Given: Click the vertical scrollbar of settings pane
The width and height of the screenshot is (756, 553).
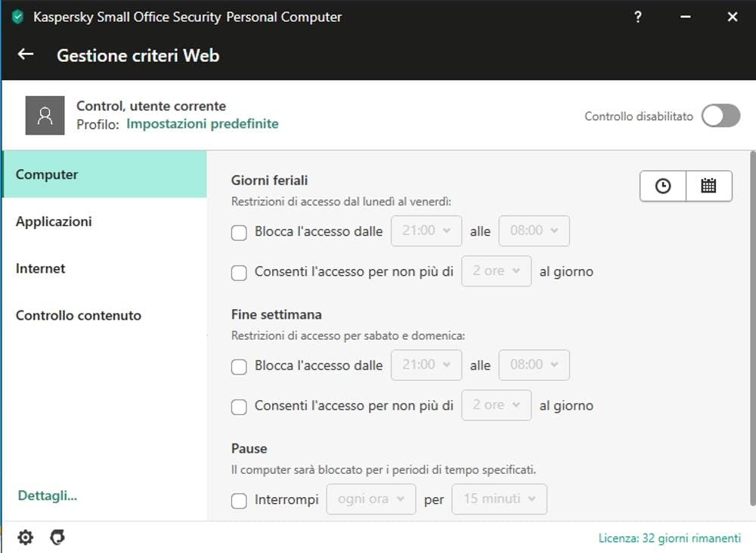Looking at the screenshot, I should (x=753, y=329).
